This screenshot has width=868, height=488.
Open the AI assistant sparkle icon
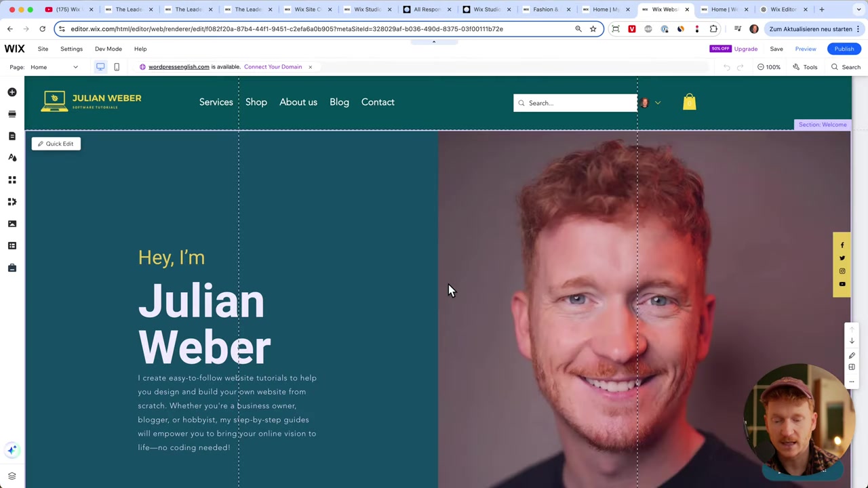12,449
